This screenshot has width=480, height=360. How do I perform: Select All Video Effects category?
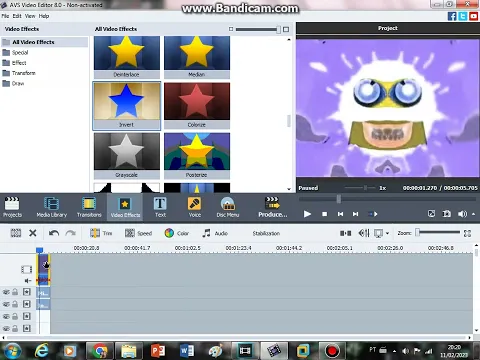pyautogui.click(x=45, y=42)
